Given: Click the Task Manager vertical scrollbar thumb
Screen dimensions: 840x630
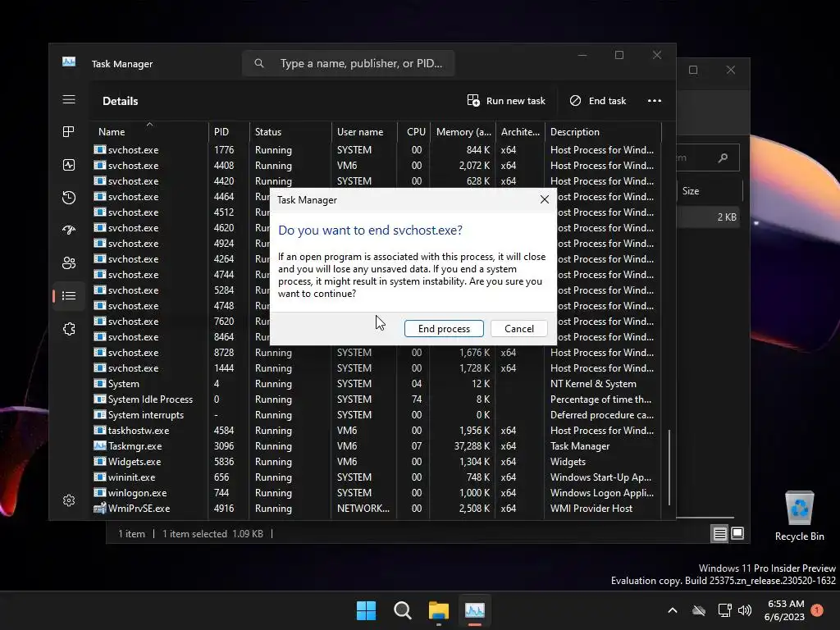Looking at the screenshot, I should (669, 467).
